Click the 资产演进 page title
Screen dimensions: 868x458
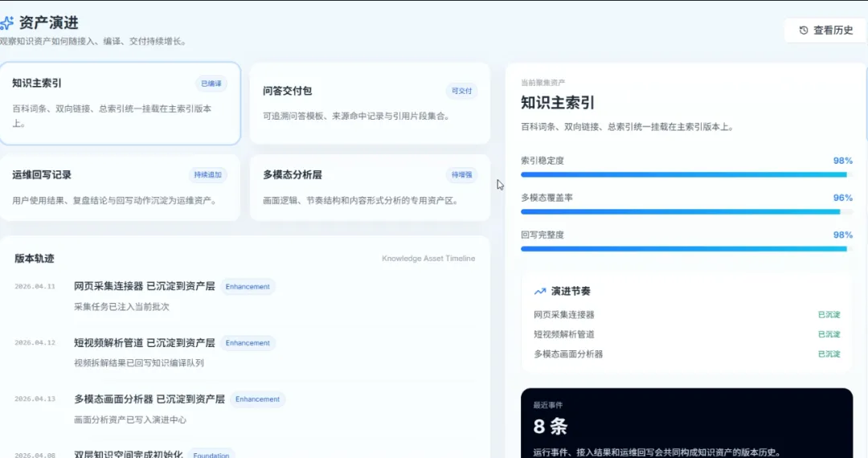[x=49, y=22]
